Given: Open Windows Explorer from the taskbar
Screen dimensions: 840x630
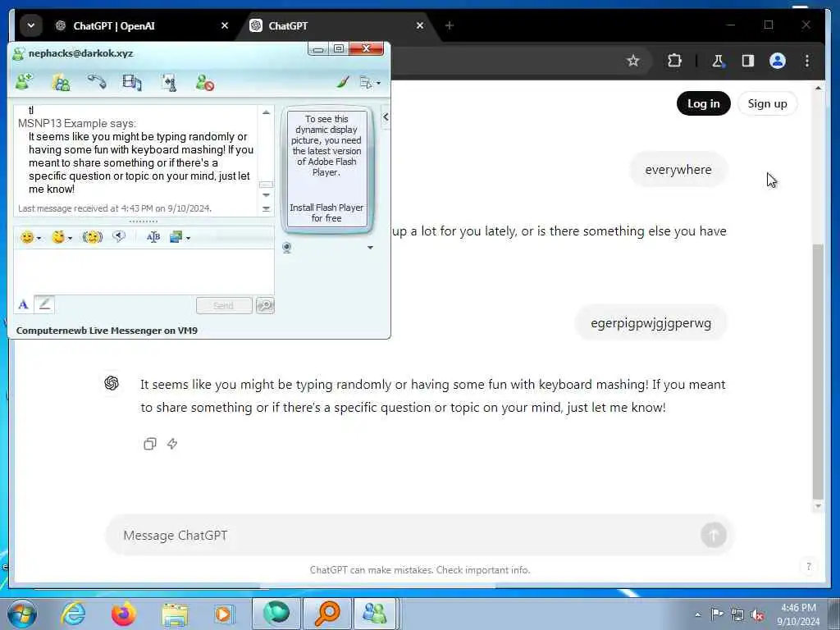Looking at the screenshot, I should 175,614.
